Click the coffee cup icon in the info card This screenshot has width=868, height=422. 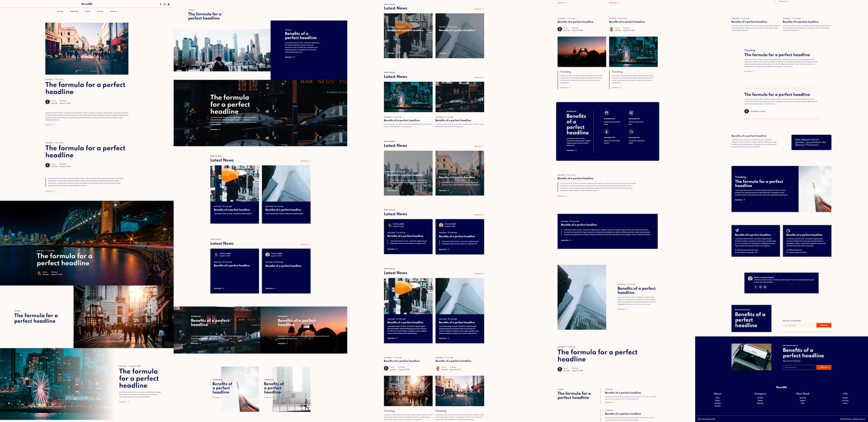[631, 132]
